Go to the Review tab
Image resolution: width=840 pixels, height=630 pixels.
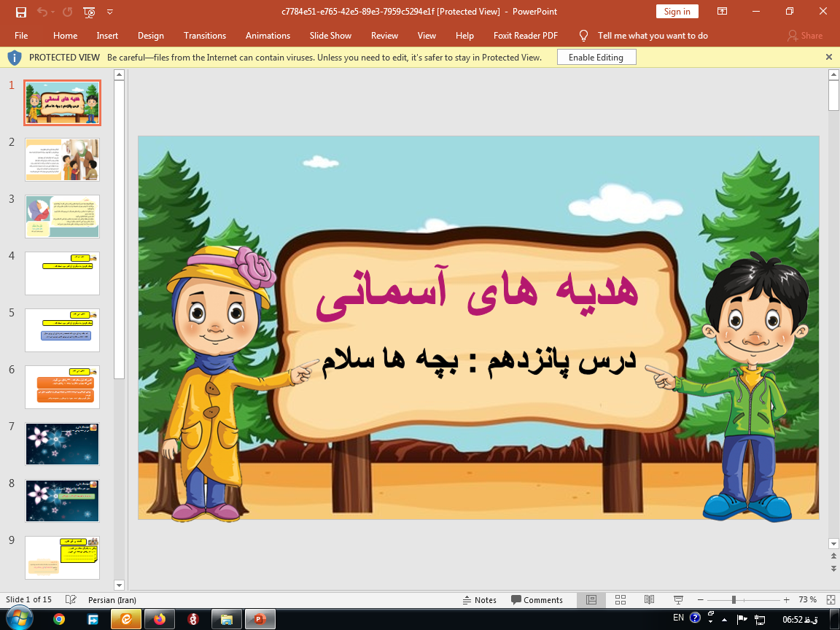[385, 35]
